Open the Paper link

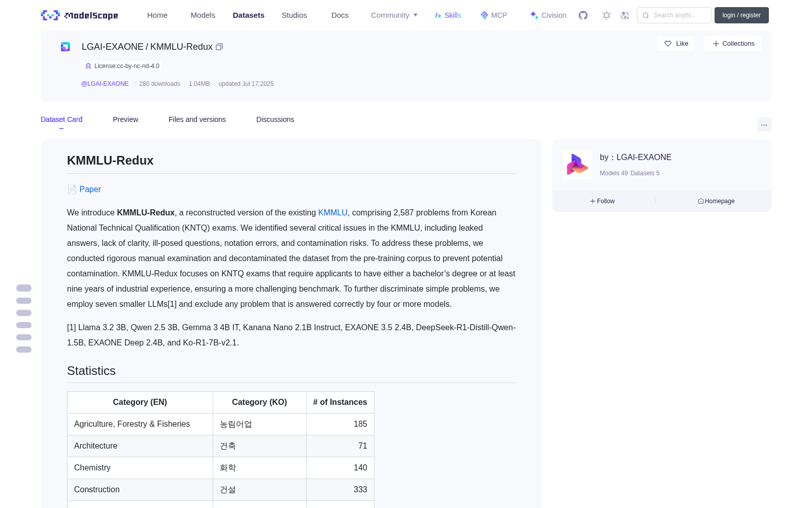[90, 189]
